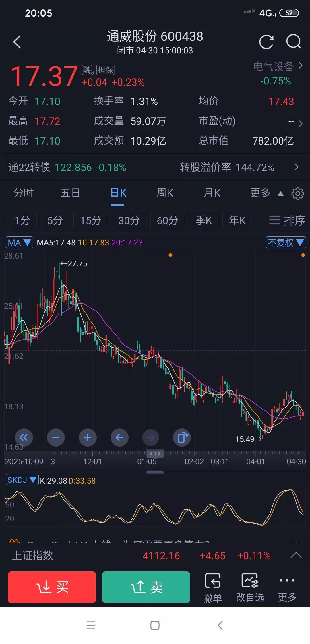Tap orange event dot near 01-05
Screen dimensions: 310x644
[x=170, y=255]
